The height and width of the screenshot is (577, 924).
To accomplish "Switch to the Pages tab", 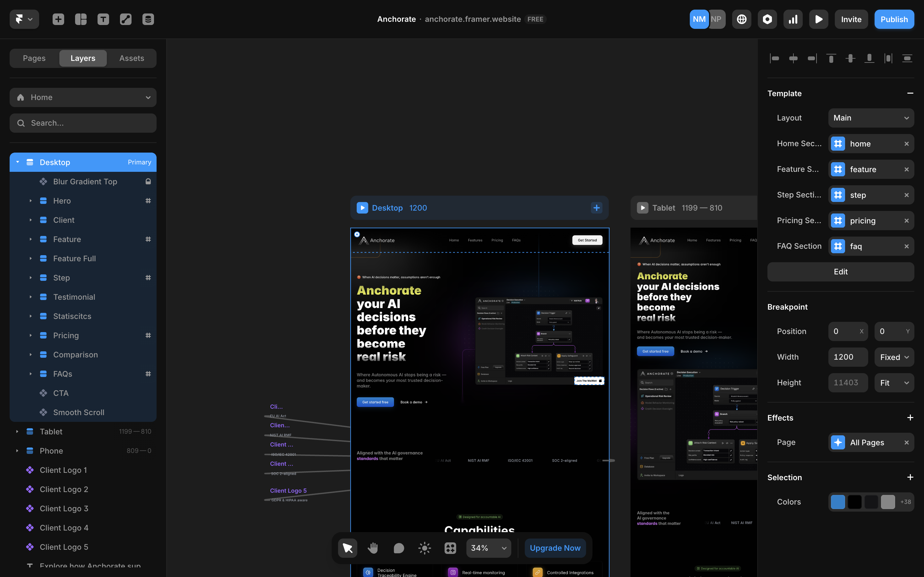I will pos(34,58).
